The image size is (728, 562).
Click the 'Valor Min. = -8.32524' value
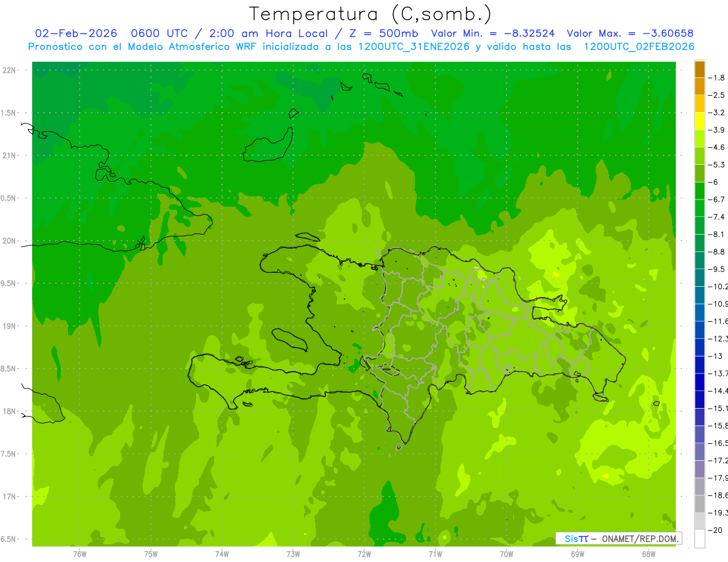point(493,33)
